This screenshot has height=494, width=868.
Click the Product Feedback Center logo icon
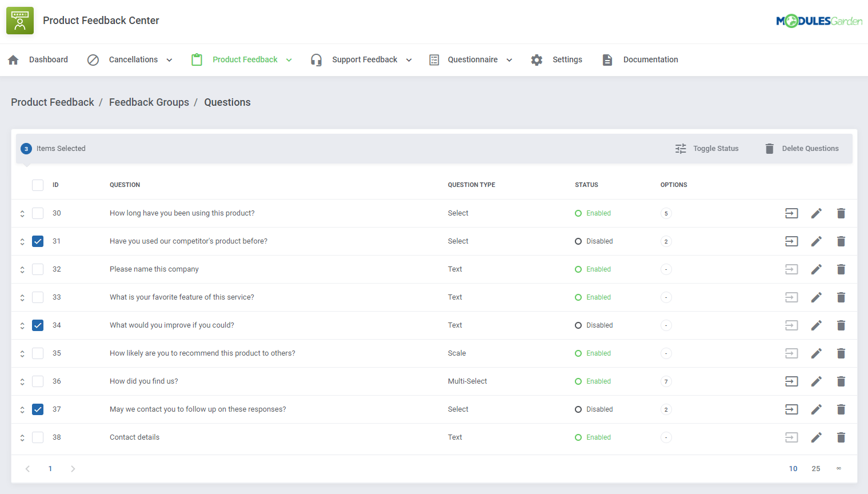[19, 20]
